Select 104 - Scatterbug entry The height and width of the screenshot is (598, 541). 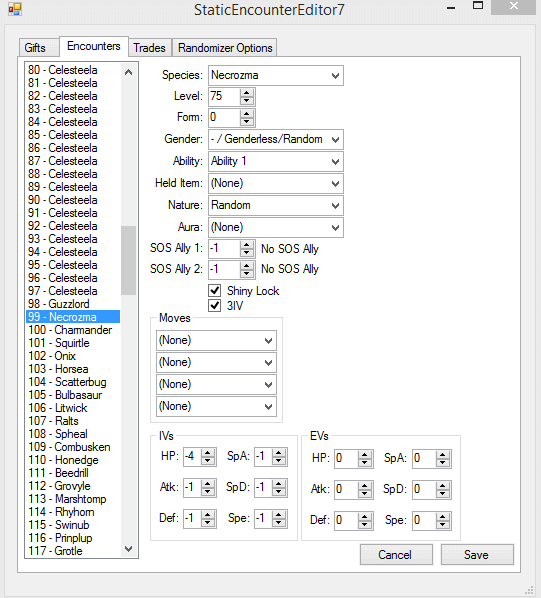pyautogui.click(x=73, y=382)
